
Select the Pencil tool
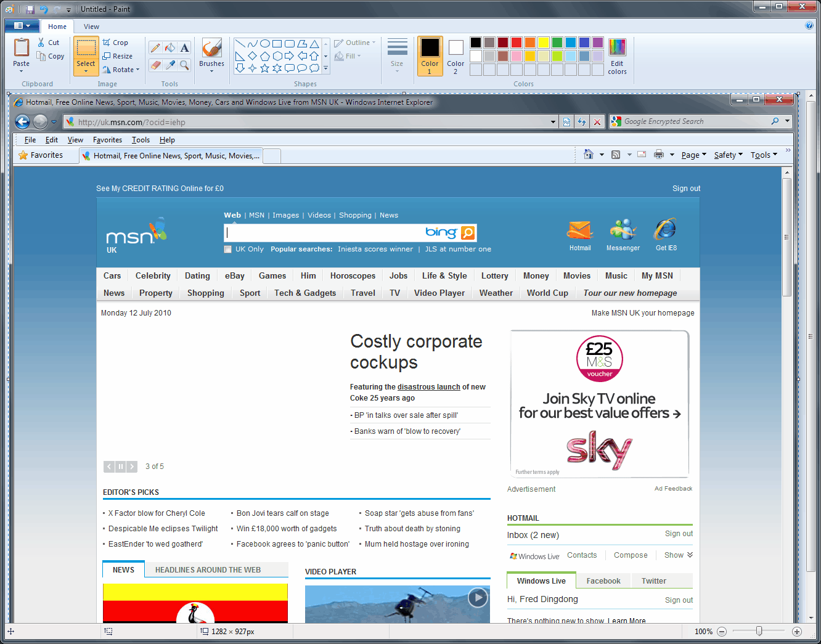coord(155,48)
